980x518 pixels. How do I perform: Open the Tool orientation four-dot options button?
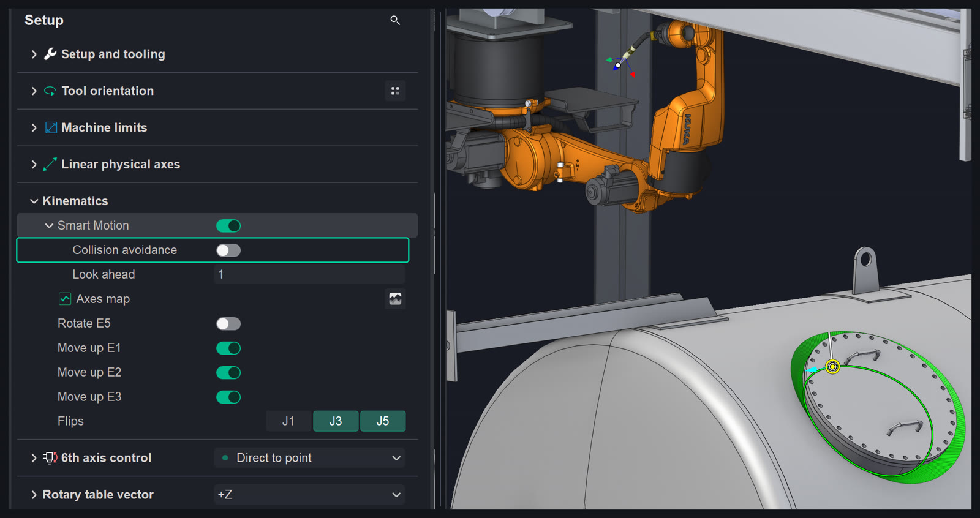[395, 91]
